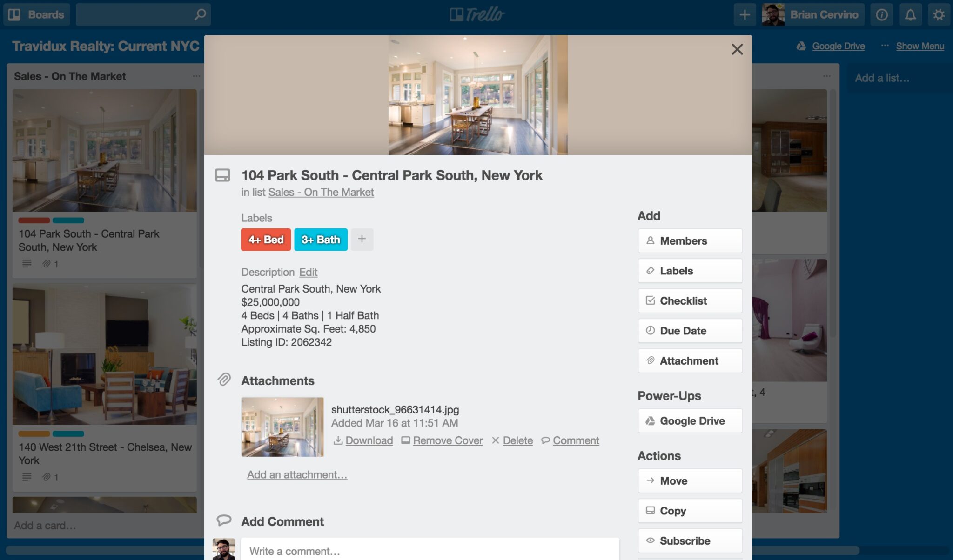
Task: Click the Subscribe bell-like icon
Action: pos(650,540)
